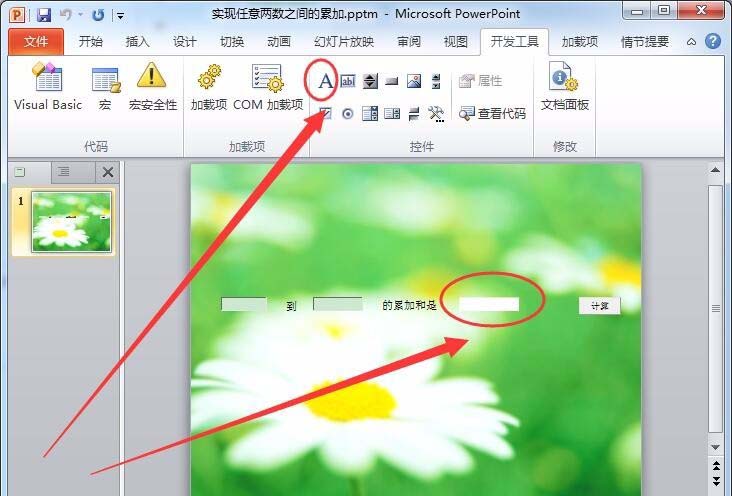Switch to the 动画 Animations tab

pos(279,42)
